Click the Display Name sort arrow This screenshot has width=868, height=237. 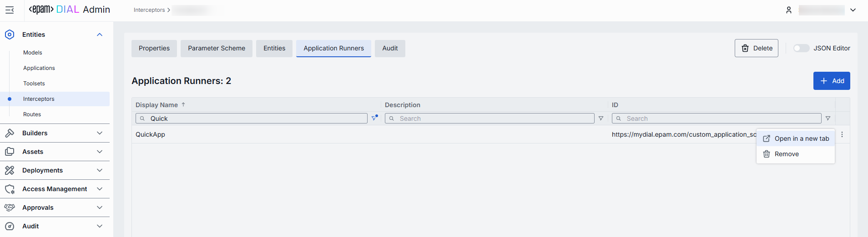coord(183,105)
